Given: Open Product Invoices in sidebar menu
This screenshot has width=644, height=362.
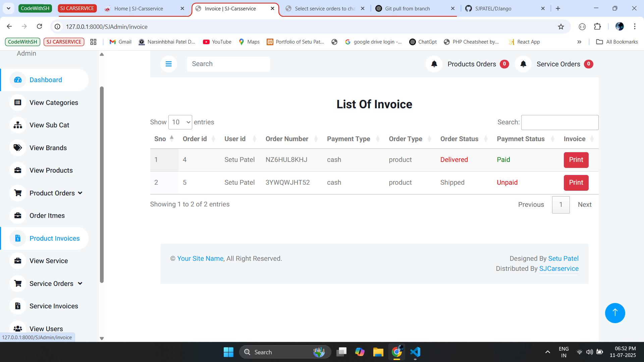Looking at the screenshot, I should 54,238.
